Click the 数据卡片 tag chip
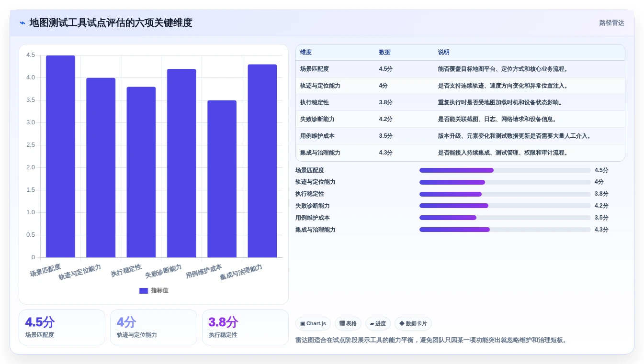Screen dimensions: 644x364 [413, 324]
